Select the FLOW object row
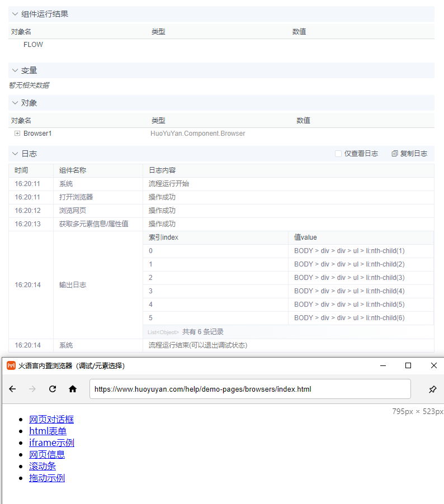Viewport: 444px width, 504px height. (221, 44)
